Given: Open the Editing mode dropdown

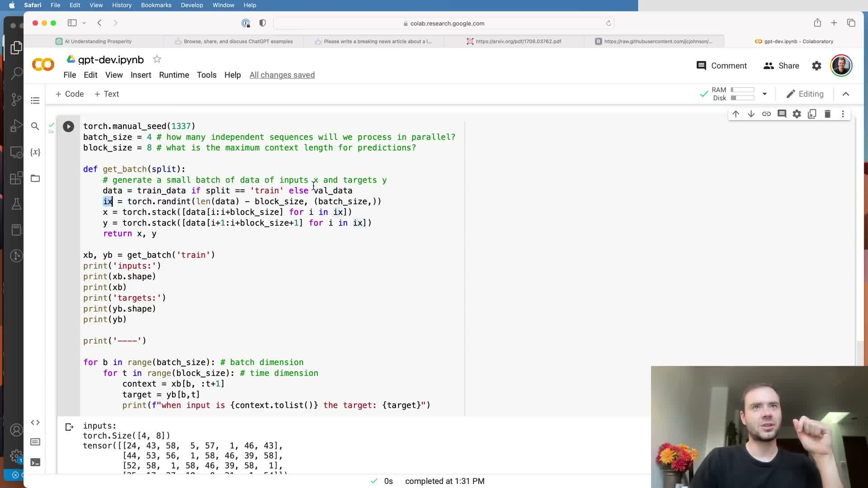Looking at the screenshot, I should 805,94.
